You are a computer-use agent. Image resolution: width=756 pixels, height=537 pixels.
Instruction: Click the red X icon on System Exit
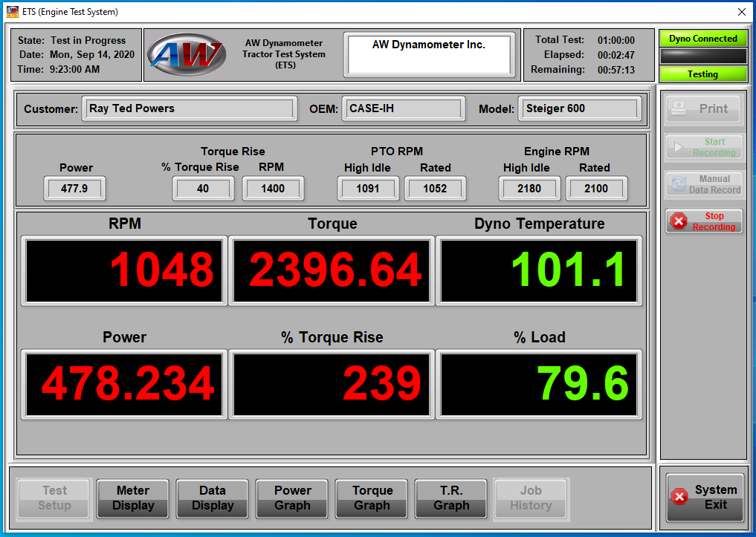coord(679,498)
